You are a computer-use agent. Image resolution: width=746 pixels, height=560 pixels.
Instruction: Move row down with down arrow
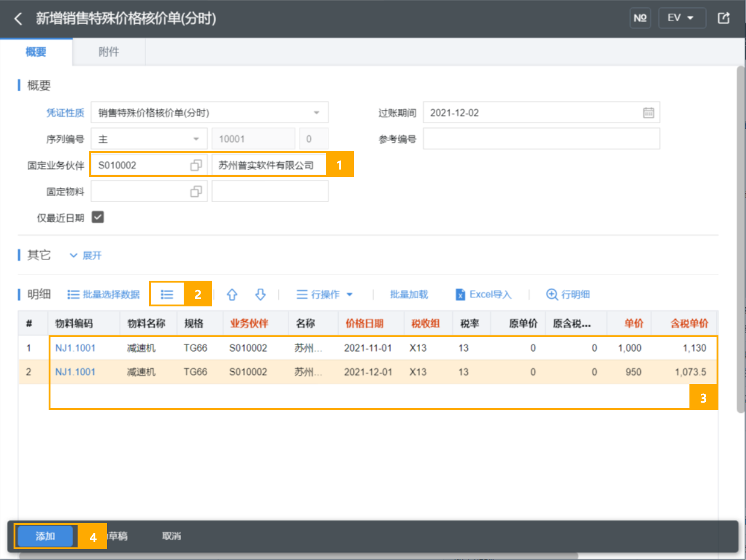point(260,294)
